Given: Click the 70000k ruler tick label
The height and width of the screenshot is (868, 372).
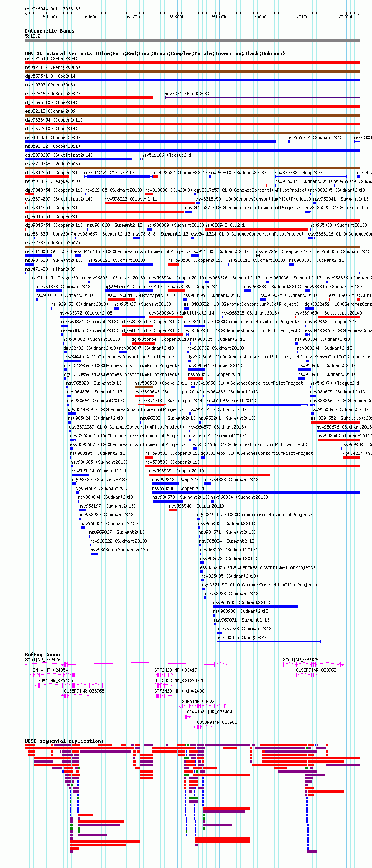Looking at the screenshot, I should click(261, 17).
